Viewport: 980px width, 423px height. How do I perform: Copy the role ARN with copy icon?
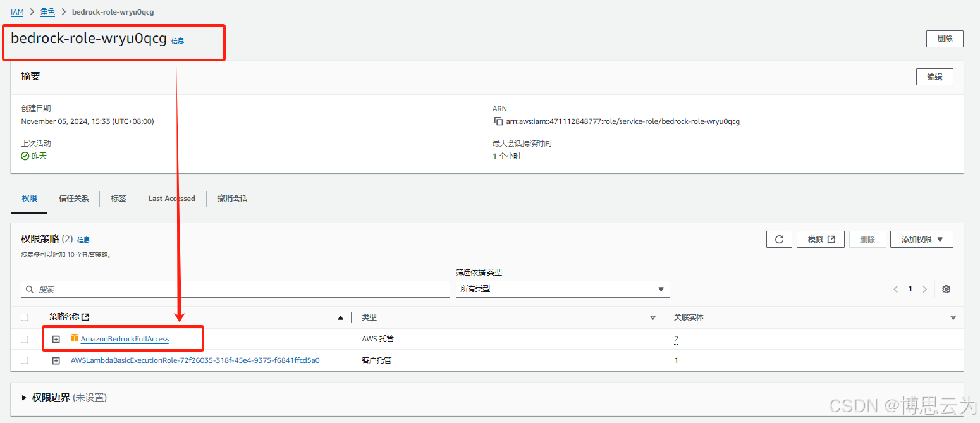498,121
